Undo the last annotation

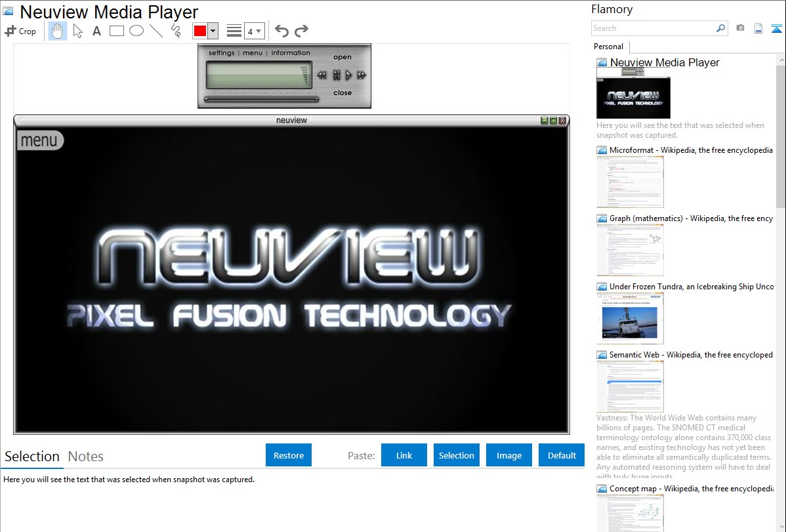tap(281, 31)
